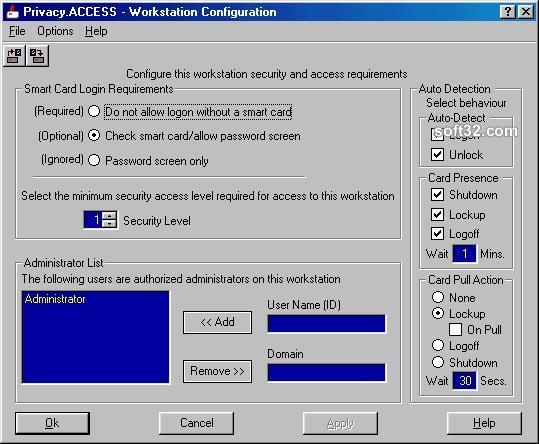Click the Remove >> button
The height and width of the screenshot is (444, 539).
coord(217,371)
